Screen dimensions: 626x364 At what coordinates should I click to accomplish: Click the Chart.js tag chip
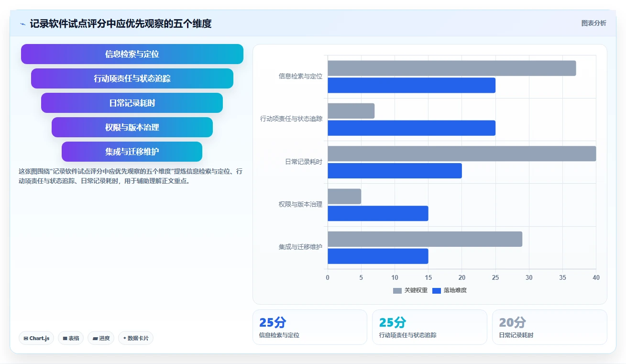(x=37, y=338)
